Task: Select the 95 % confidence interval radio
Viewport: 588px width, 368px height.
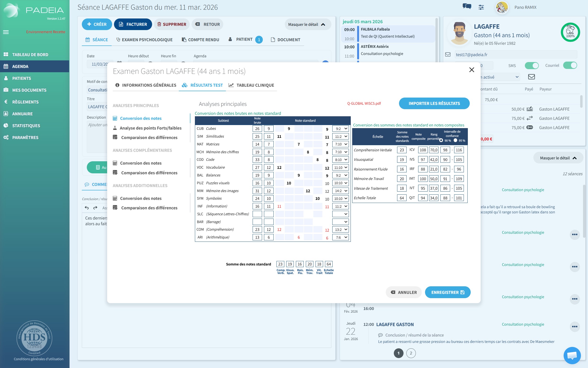Action: [x=455, y=140]
